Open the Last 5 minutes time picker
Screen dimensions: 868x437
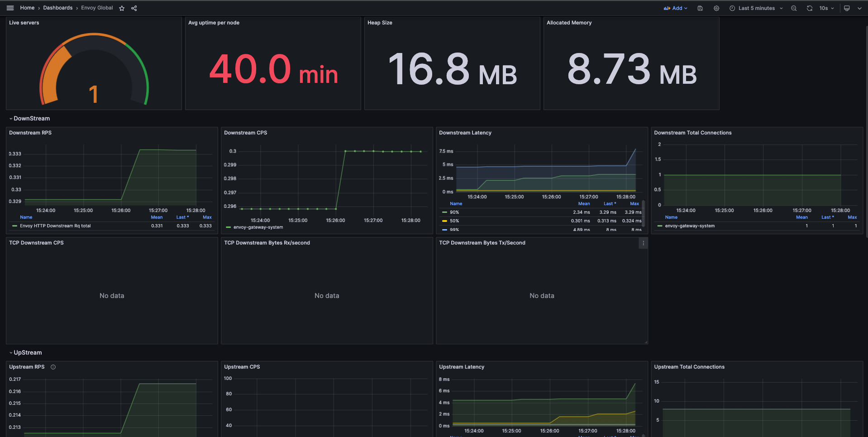756,8
